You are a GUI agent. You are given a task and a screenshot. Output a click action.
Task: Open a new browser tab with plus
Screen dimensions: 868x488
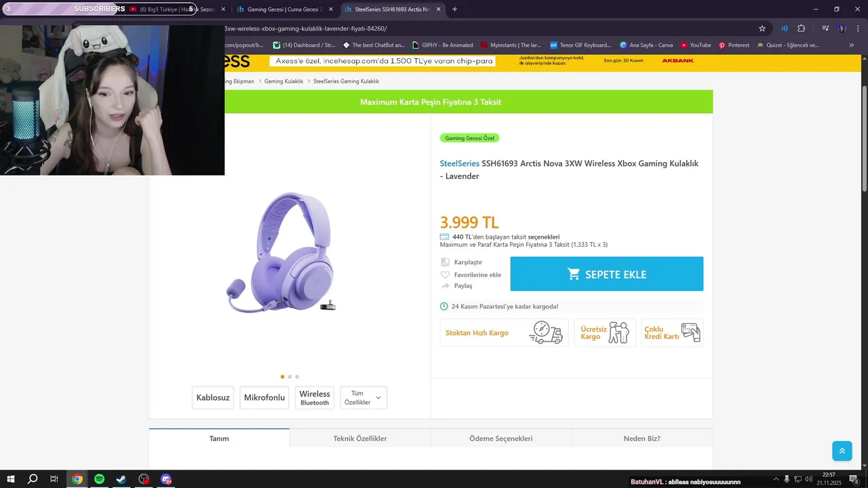point(454,9)
